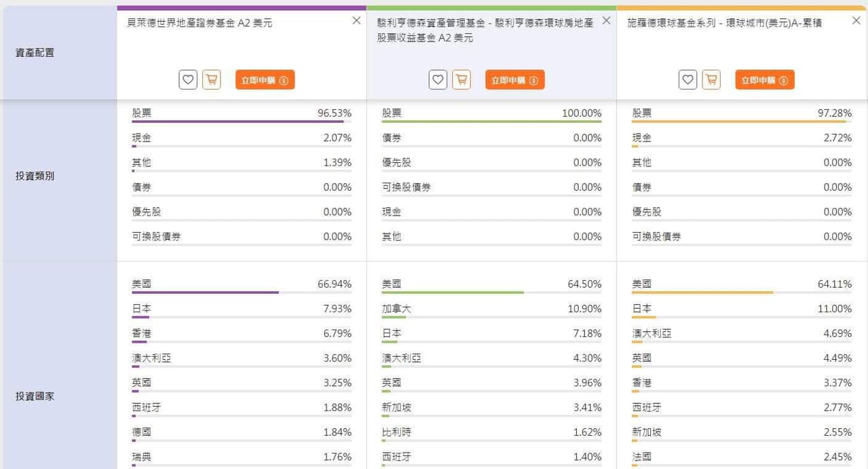Image resolution: width=868 pixels, height=469 pixels.
Task: Click 立即申購 for Janus Henderson fund
Action: [x=514, y=80]
